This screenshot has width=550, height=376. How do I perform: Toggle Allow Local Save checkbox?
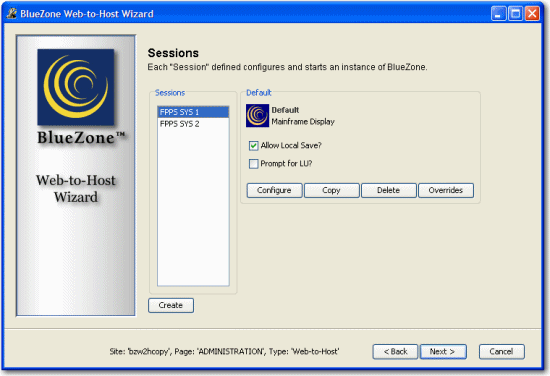coord(253,146)
